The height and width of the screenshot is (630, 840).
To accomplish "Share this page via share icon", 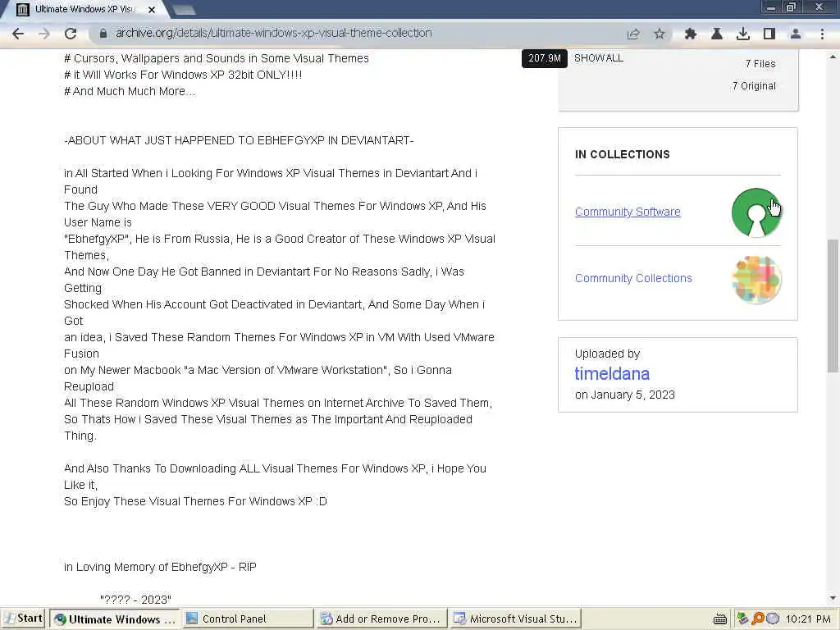I will click(633, 34).
